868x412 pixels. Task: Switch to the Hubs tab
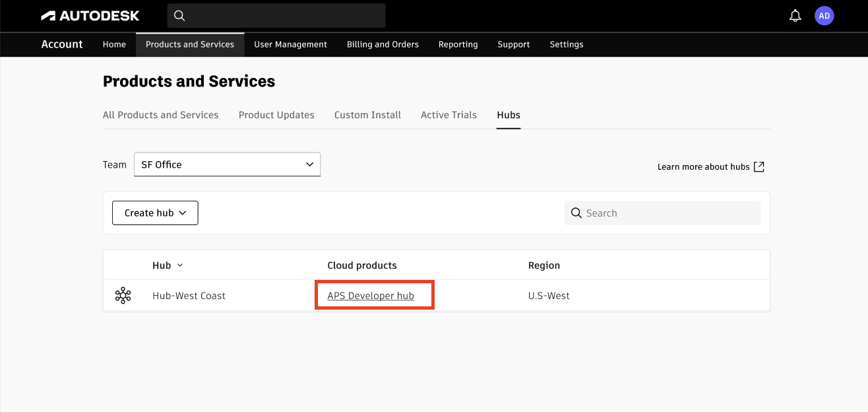[508, 114]
